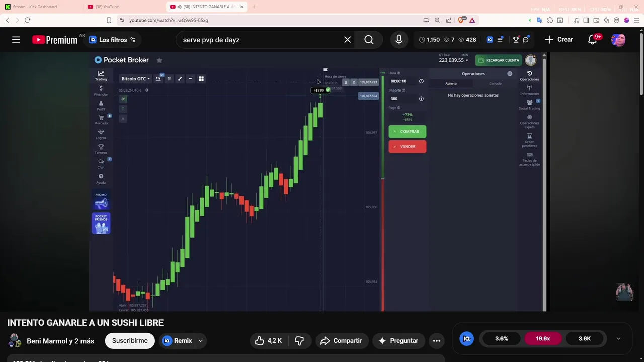This screenshot has height=362, width=644.
Task: Click the Importe amount field showing 300
Action: click(x=407, y=99)
